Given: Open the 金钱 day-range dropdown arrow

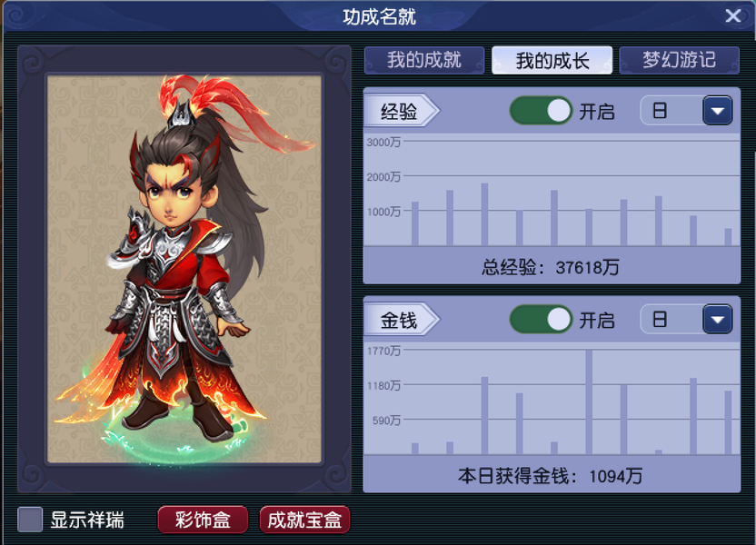Looking at the screenshot, I should tap(718, 319).
